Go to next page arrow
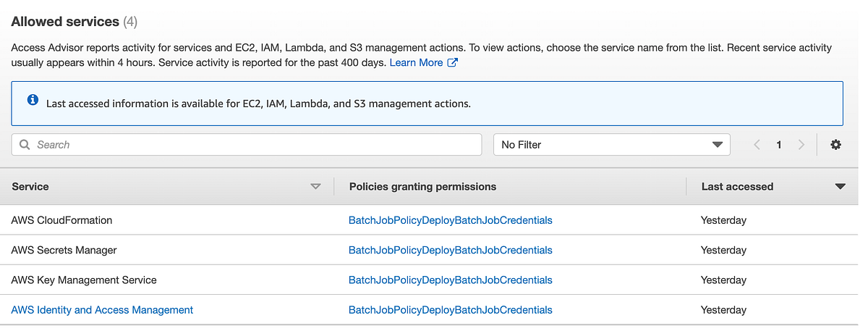The image size is (868, 331). click(x=801, y=145)
